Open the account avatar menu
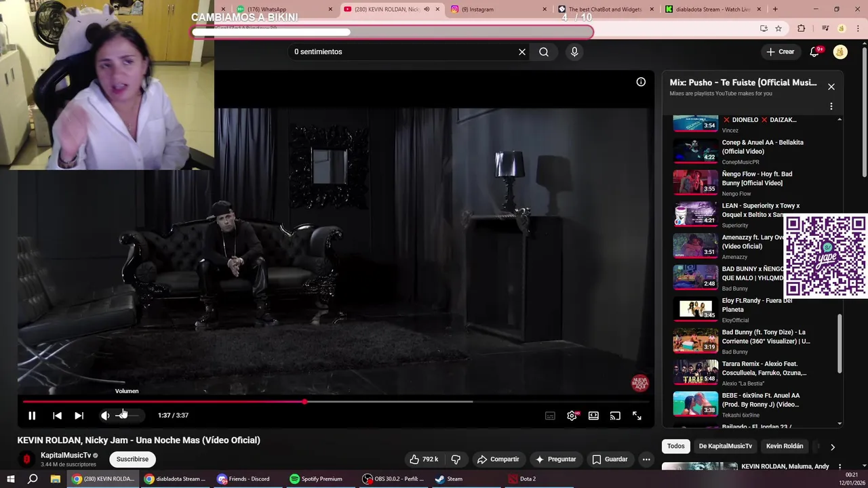 point(840,52)
